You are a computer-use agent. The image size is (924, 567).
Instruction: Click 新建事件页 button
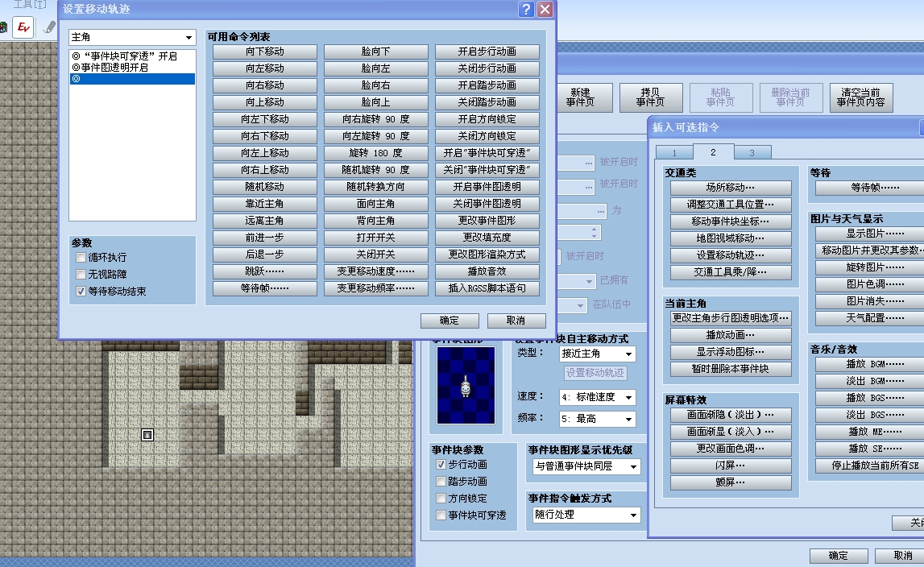581,97
